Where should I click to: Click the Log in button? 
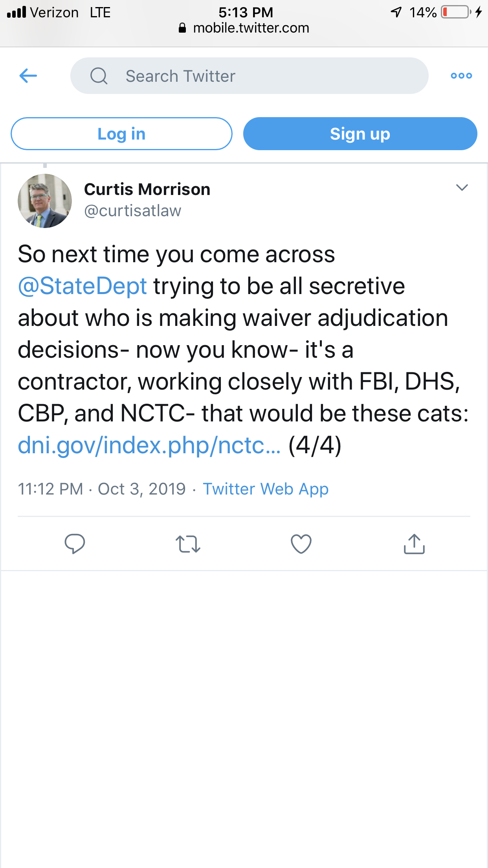pos(121,134)
